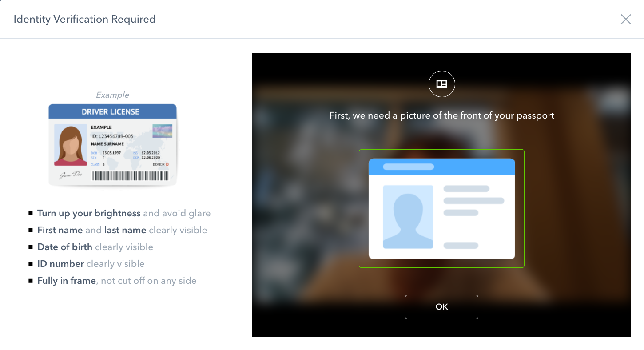Click the hologram on example license
The height and width of the screenshot is (350, 644).
[x=162, y=131]
